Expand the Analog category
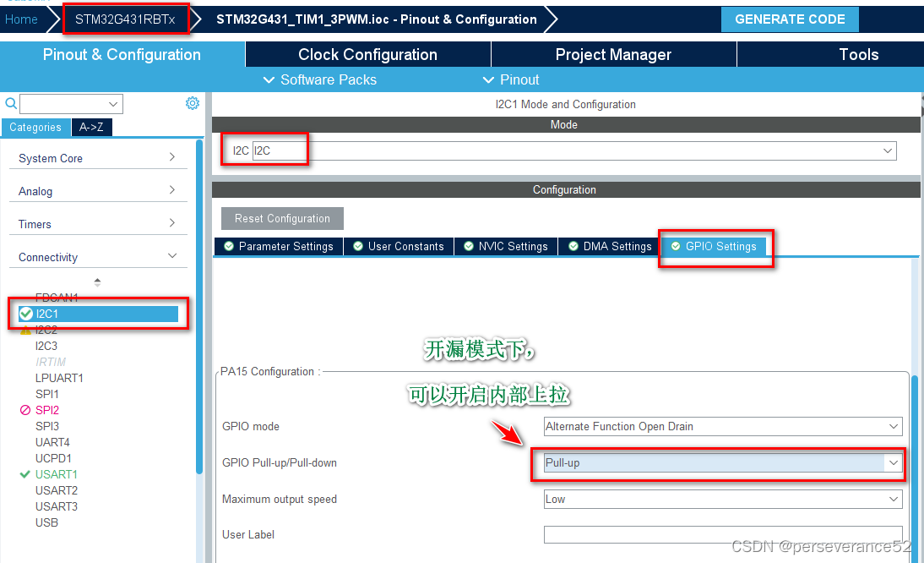 (98, 191)
